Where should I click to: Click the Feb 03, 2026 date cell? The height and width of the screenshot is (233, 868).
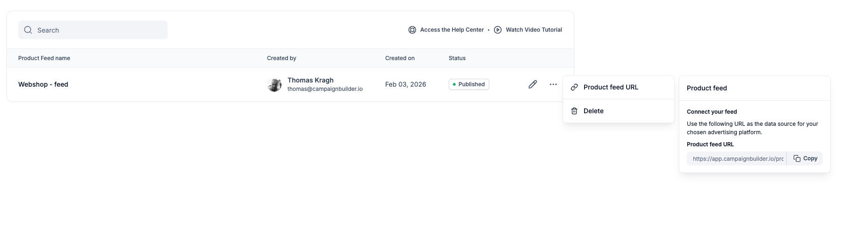pos(406,84)
